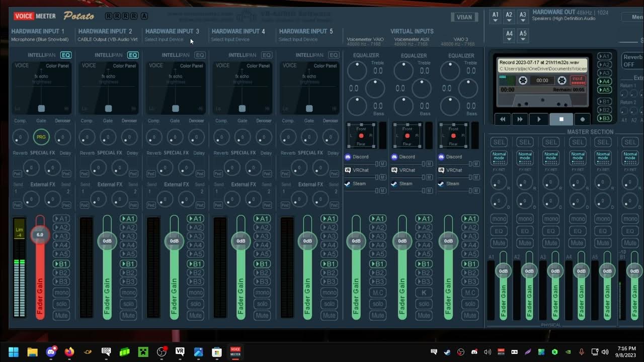Screen dimensions: 644x362
Task: Click Voicemeeter VAIO fader gain knob
Action: coord(356,241)
